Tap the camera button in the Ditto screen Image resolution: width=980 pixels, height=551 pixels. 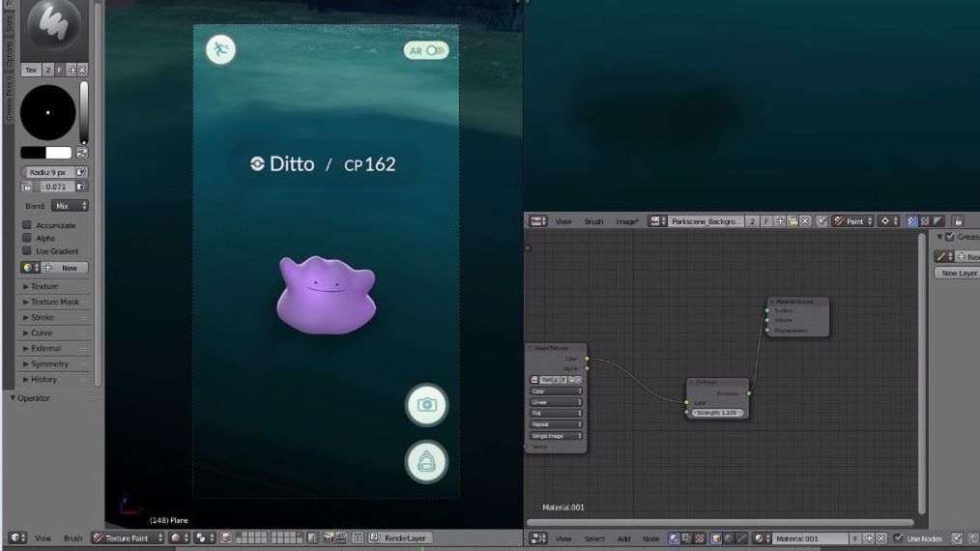(426, 404)
